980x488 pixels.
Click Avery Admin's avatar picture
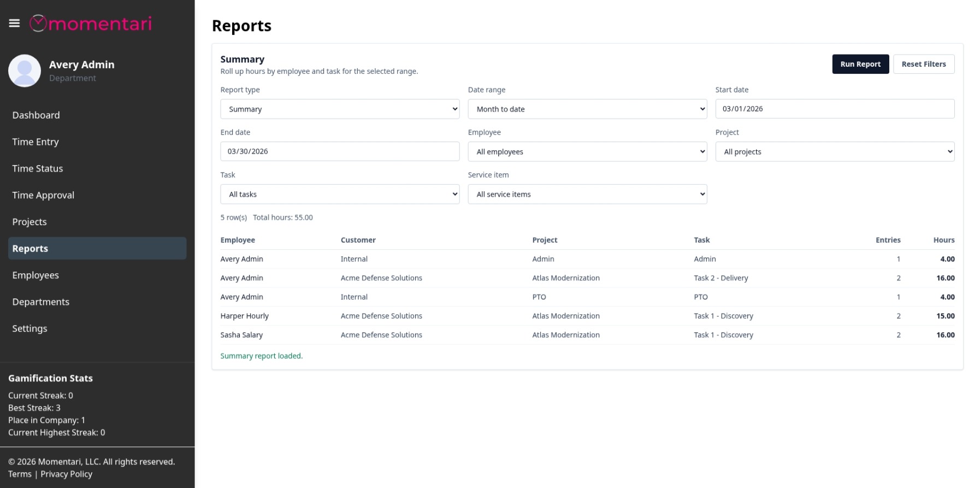25,70
